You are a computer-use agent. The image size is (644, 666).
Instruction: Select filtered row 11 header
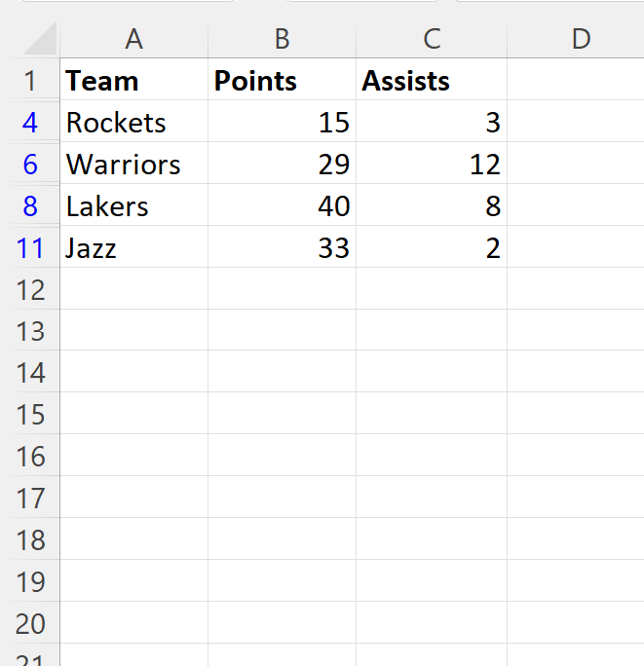(x=30, y=248)
